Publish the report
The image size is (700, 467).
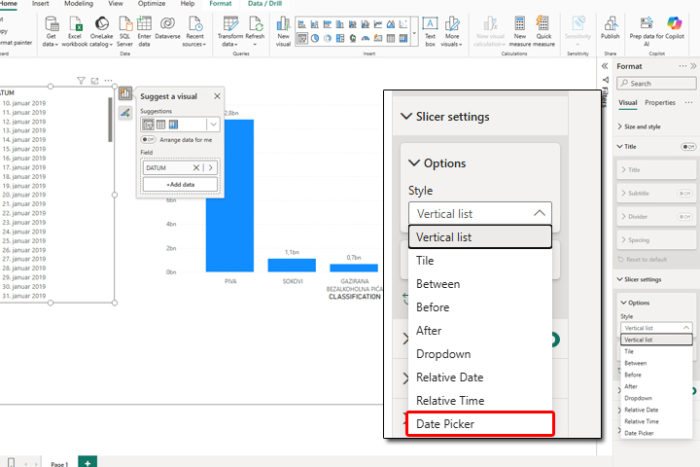tap(610, 28)
